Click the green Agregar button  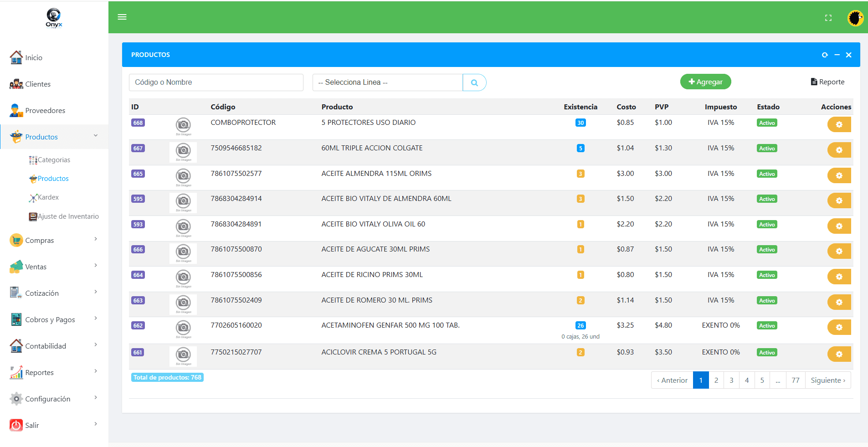point(705,82)
